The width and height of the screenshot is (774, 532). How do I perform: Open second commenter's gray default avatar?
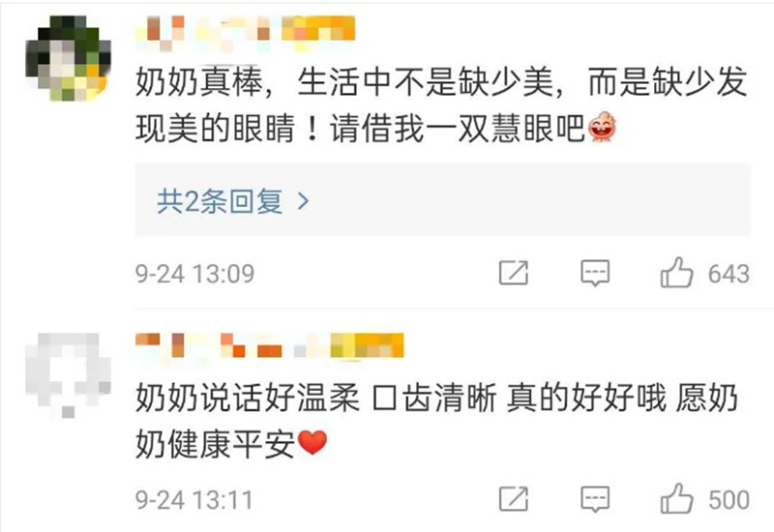[x=68, y=375]
